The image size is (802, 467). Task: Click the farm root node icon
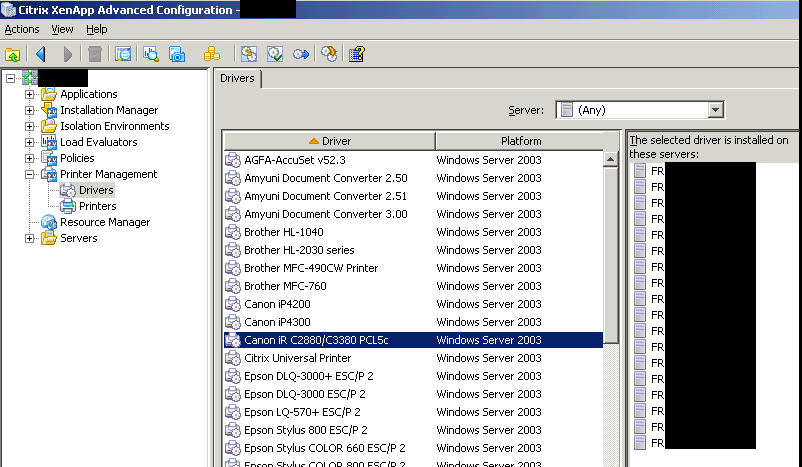30,78
